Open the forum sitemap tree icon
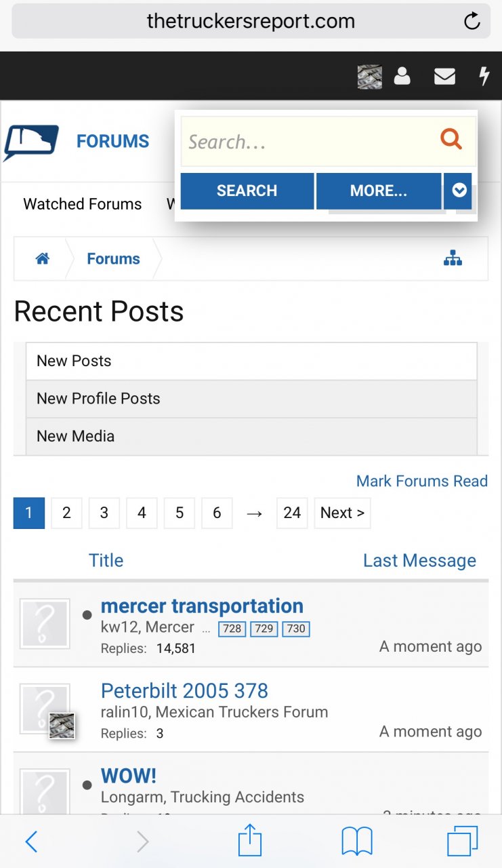502x868 pixels. click(453, 258)
